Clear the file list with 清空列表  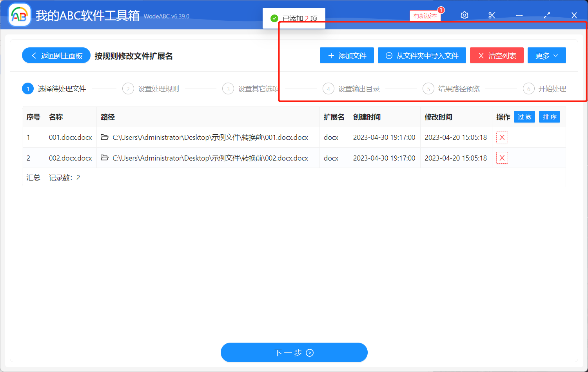(497, 55)
